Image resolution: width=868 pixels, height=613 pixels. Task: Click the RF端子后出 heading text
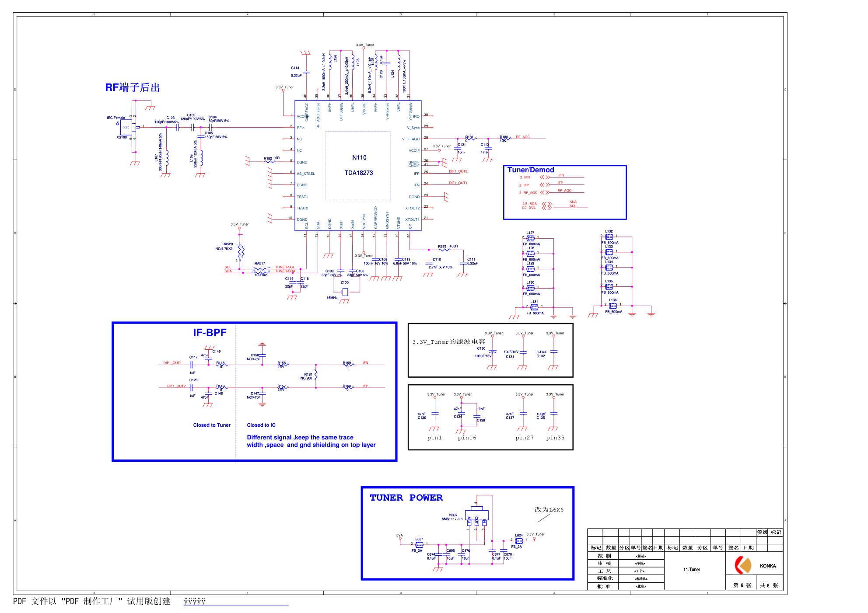[x=133, y=87]
